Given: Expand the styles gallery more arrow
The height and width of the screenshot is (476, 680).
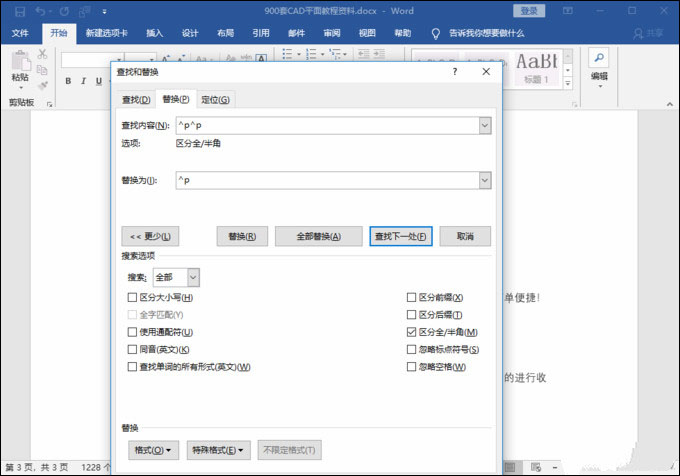Looking at the screenshot, I should [x=568, y=84].
